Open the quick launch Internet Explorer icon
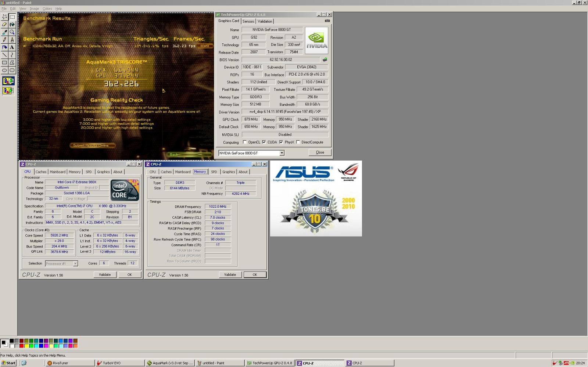Image resolution: width=588 pixels, height=367 pixels. 24,363
